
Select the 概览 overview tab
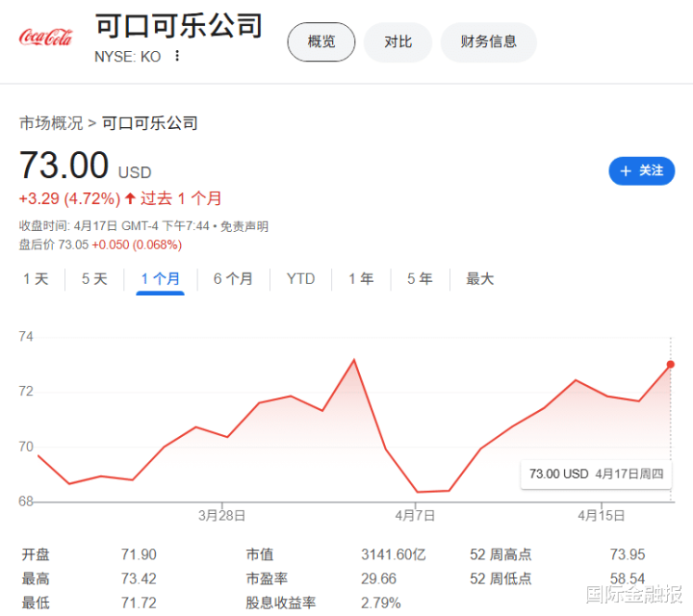point(321,41)
